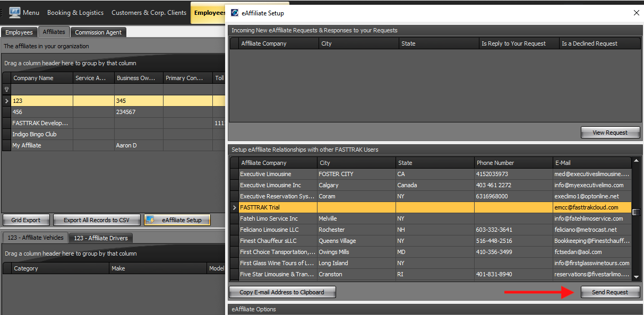This screenshot has width=644, height=315.
Task: Click the current-row arrow beside FASTTRAK Trial
Action: (234, 207)
